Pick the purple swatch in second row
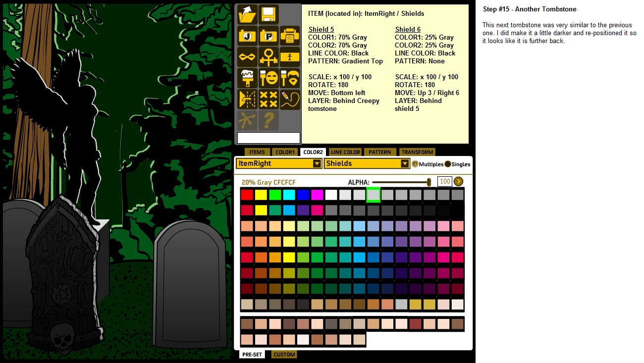Image resolution: width=644 pixels, height=363 pixels. [303, 210]
